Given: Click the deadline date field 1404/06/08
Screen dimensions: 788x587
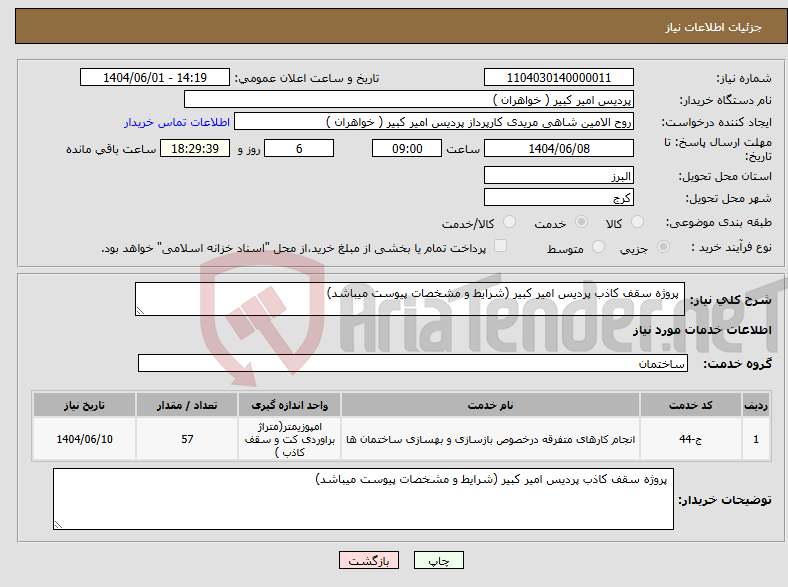Looking at the screenshot, I should coord(559,148).
